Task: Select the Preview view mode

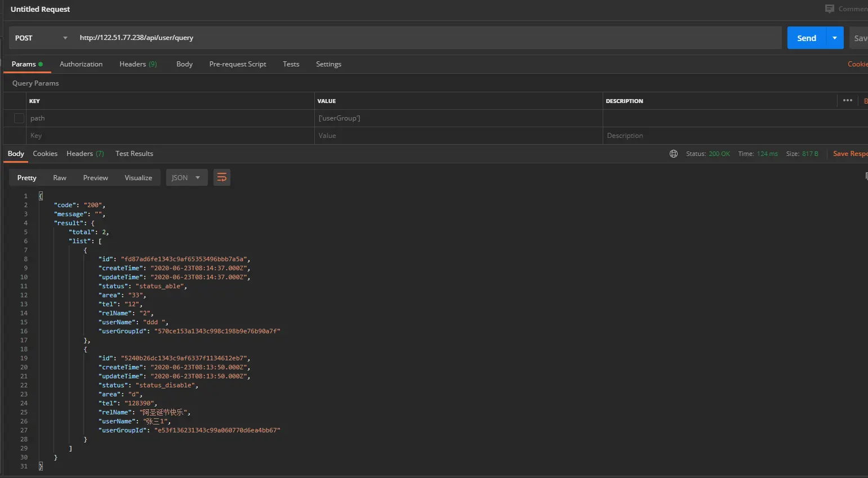Action: coord(96,177)
